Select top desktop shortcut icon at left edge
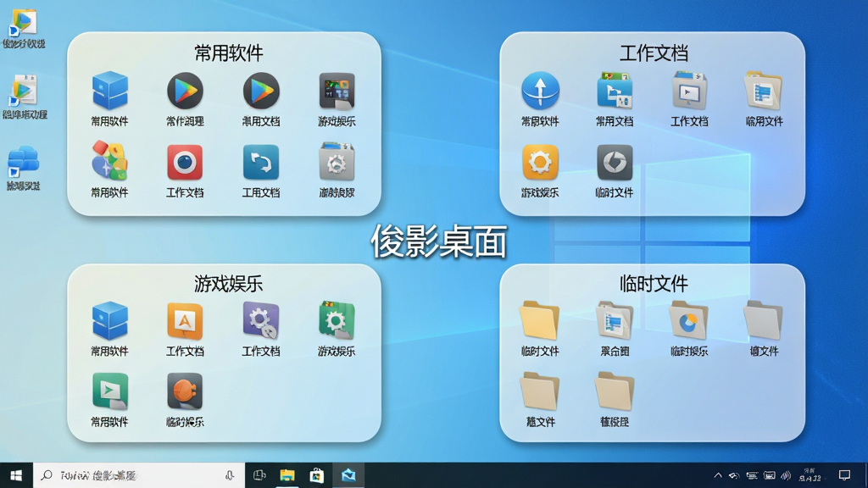The height and width of the screenshot is (488, 868). click(22, 23)
